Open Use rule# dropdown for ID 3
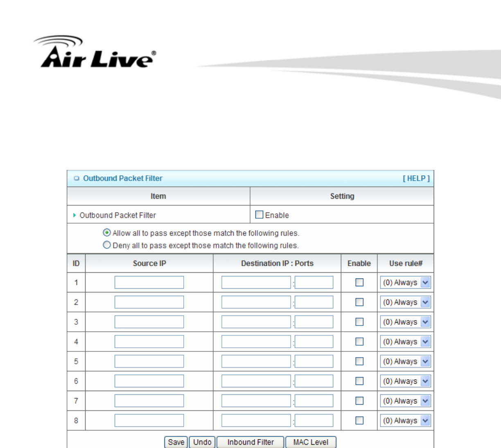The image size is (501, 448). tap(405, 321)
